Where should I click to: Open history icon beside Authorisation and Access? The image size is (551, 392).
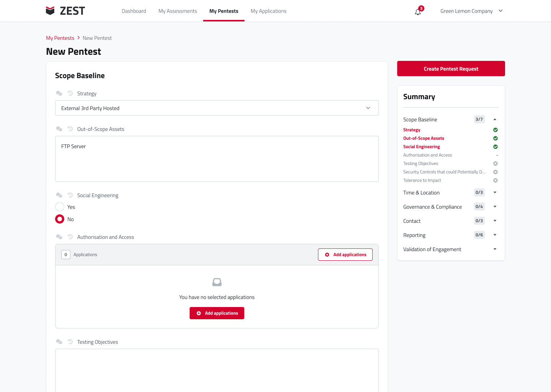tap(70, 237)
